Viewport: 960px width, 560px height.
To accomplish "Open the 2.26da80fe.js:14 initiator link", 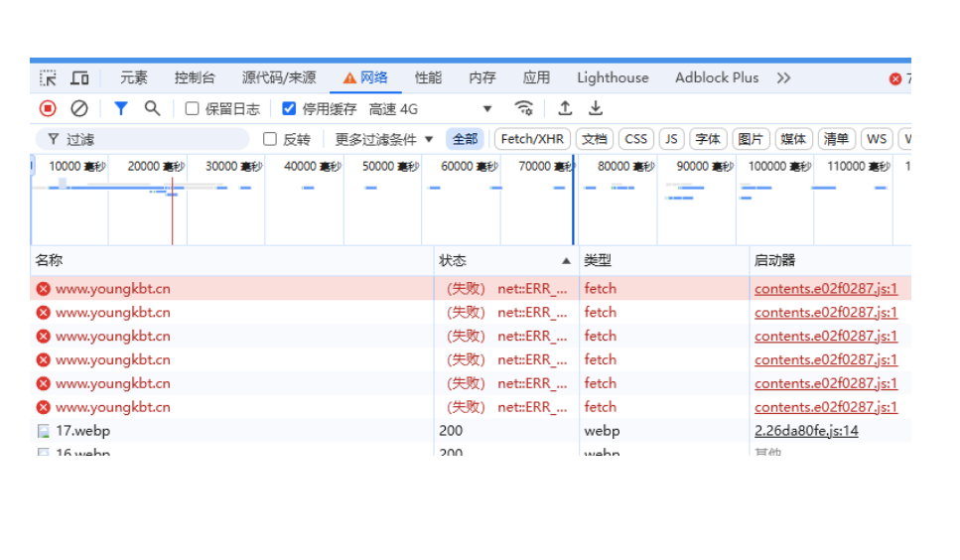I will click(806, 431).
